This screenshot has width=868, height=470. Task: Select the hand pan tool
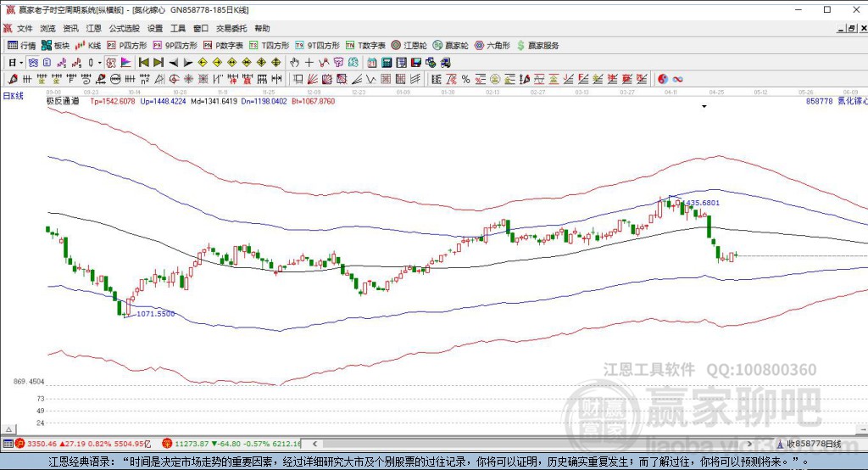click(x=294, y=63)
